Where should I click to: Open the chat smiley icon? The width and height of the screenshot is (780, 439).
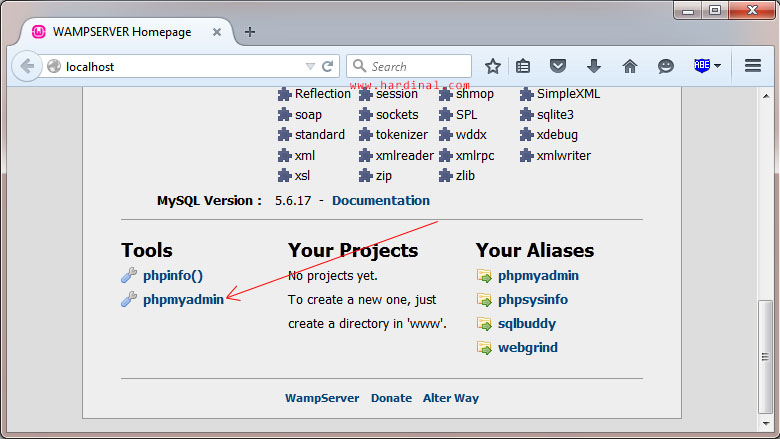[x=666, y=66]
